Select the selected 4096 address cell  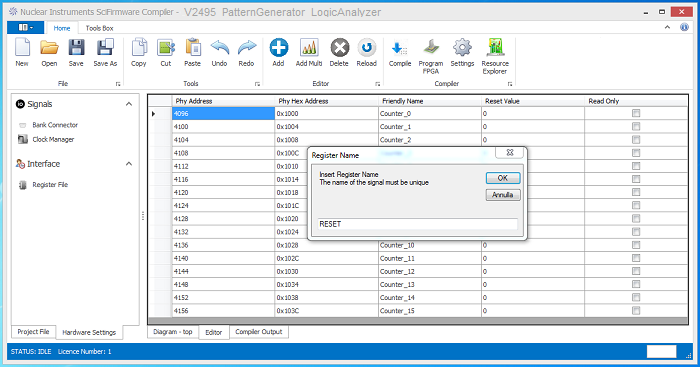click(x=223, y=113)
